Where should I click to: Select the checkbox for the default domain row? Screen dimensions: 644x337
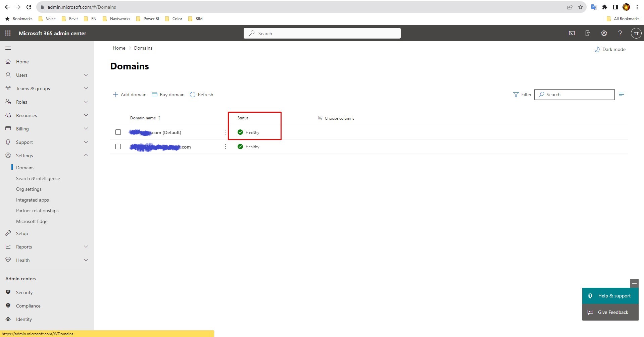click(x=118, y=132)
